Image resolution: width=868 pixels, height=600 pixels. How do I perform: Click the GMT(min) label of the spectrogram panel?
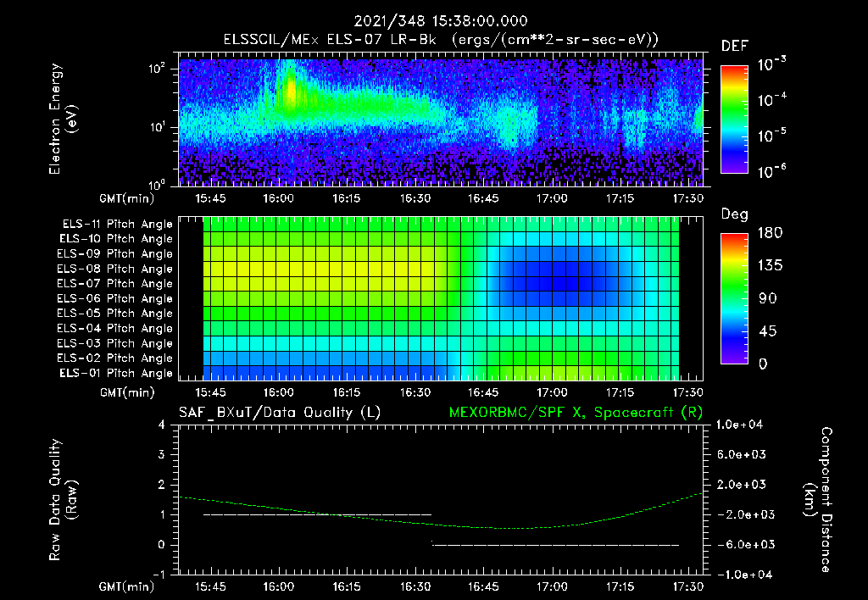127,198
